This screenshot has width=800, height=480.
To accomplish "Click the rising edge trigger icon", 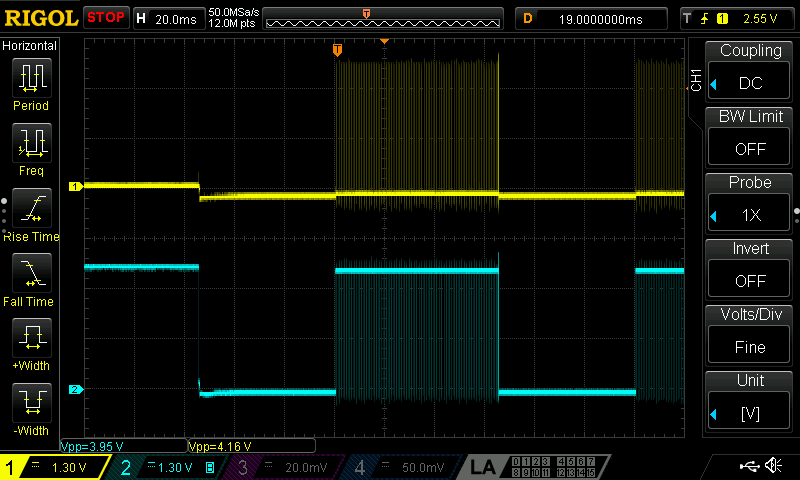I will pyautogui.click(x=705, y=19).
